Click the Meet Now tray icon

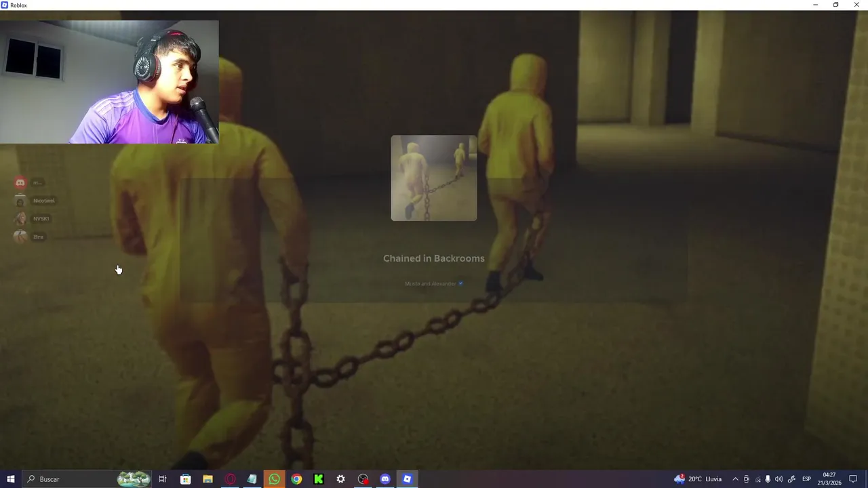(747, 479)
